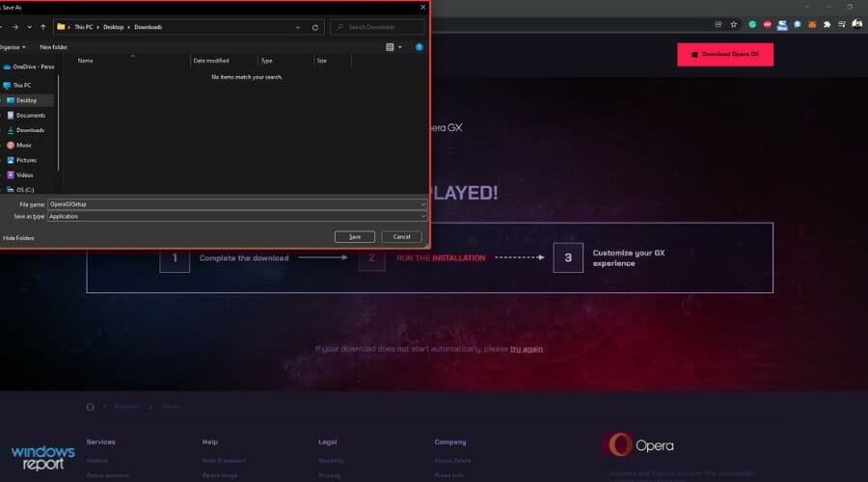Open the media control playlist icon
The height and width of the screenshot is (482, 868).
pos(842,24)
